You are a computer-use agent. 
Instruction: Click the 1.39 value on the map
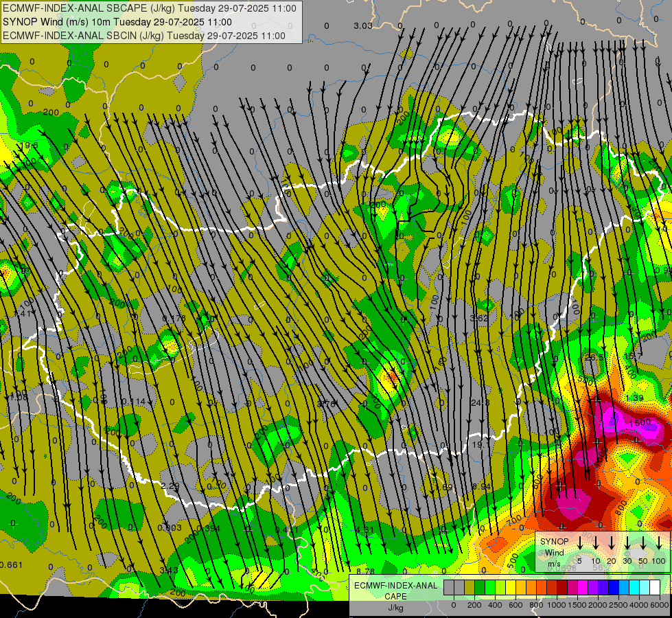[634, 398]
